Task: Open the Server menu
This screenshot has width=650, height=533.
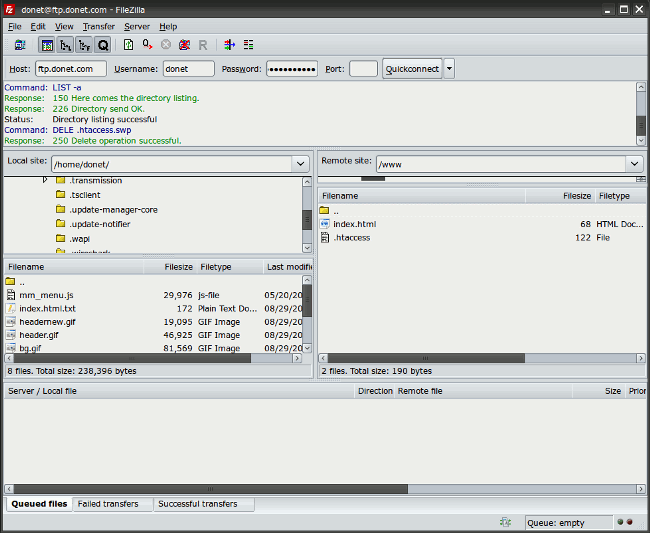Action: pyautogui.click(x=137, y=27)
